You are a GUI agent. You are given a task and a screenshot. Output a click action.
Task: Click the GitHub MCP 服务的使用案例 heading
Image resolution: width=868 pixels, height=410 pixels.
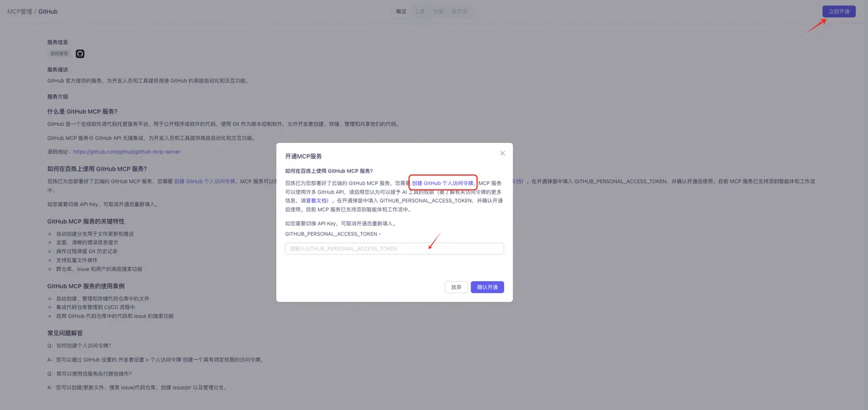(86, 286)
